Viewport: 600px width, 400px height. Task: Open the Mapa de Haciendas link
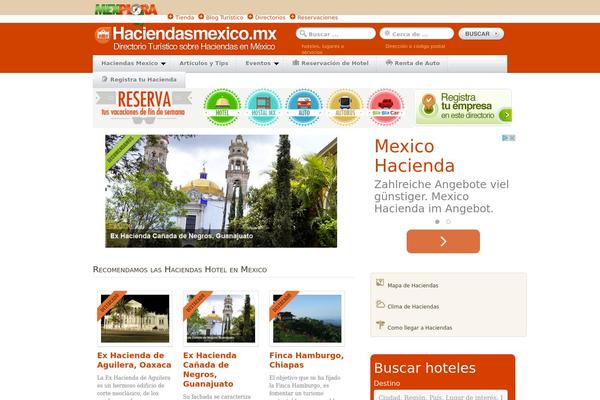click(412, 286)
